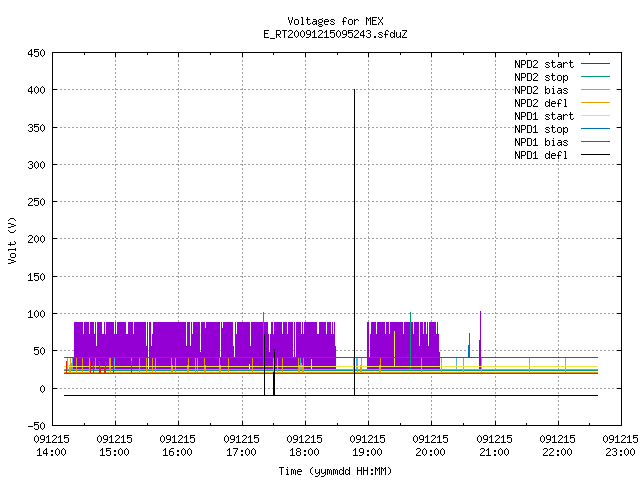Click the NPD2 start purple legend line
The image size is (640, 480).
pyautogui.click(x=595, y=64)
